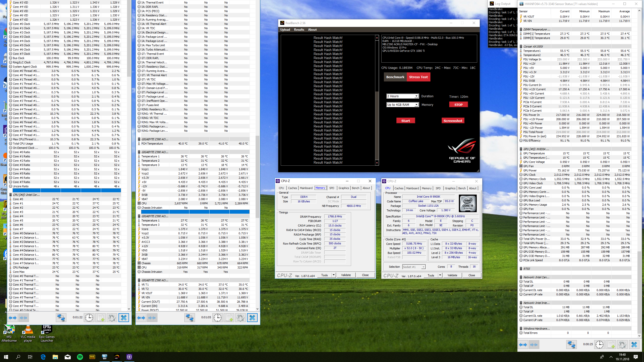Open MSI Afterburner desktop shortcut
644x362 pixels.
(9, 334)
